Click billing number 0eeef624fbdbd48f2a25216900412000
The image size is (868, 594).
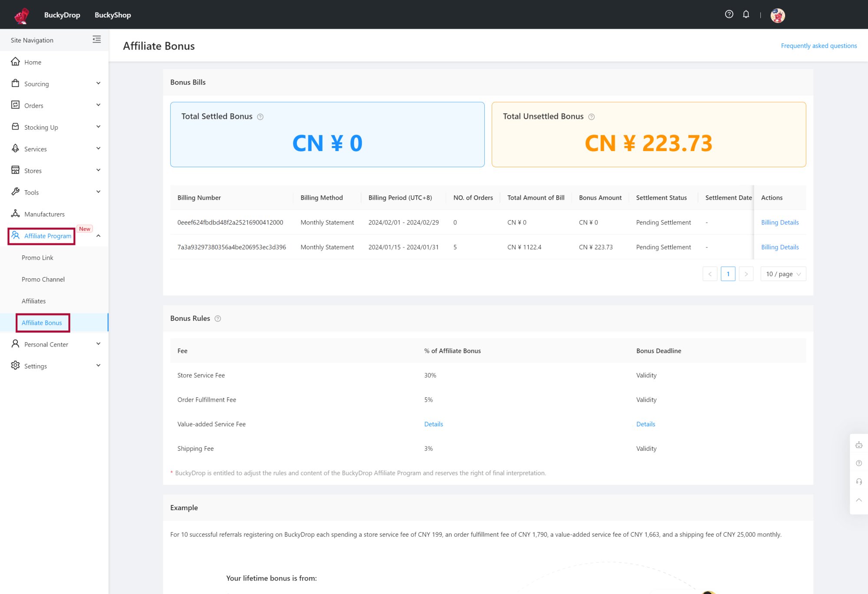tap(230, 222)
